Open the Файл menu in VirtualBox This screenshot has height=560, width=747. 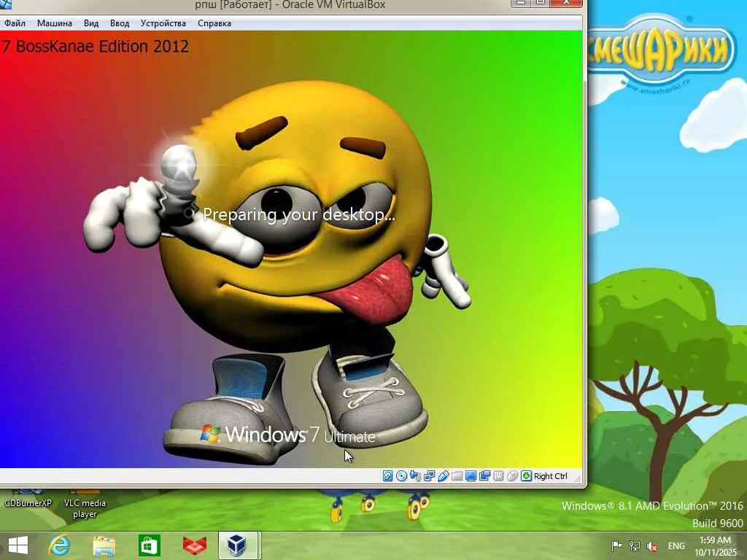coord(15,23)
